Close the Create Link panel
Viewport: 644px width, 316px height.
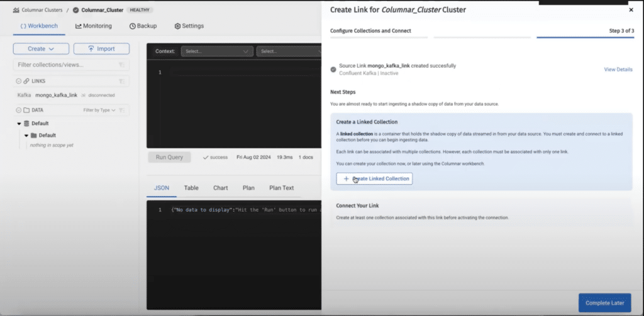coord(631,10)
